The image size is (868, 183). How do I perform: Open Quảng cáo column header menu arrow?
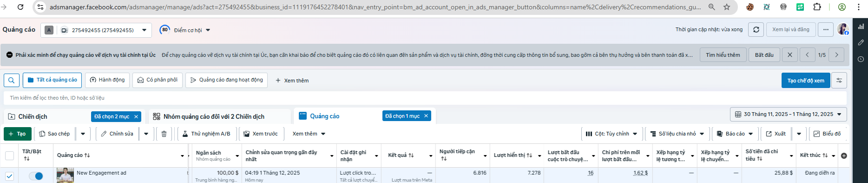(x=182, y=156)
